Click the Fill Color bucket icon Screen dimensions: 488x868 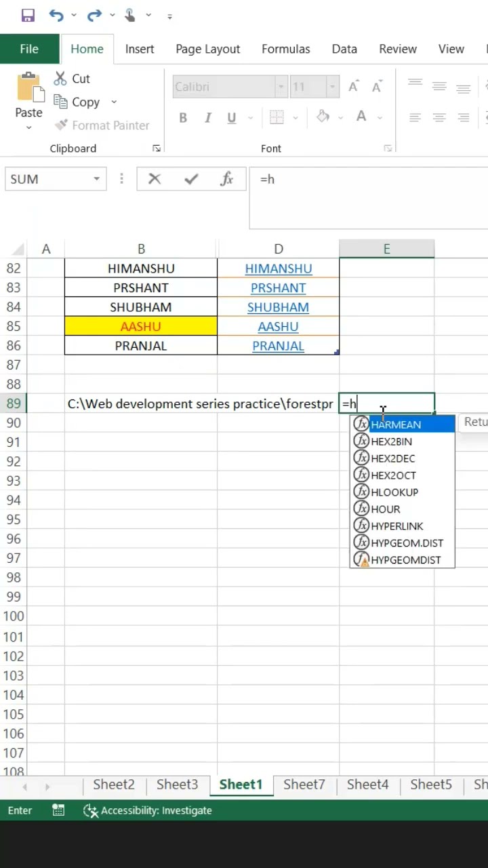click(323, 117)
